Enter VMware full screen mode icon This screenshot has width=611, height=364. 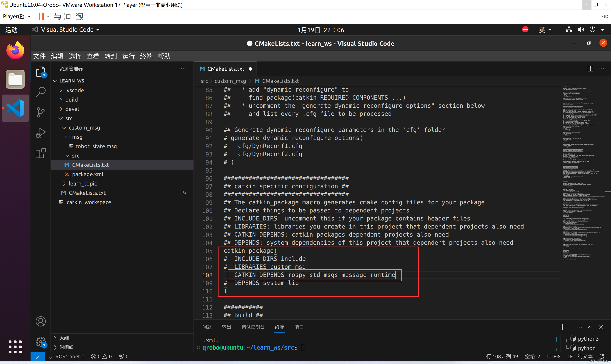click(x=68, y=17)
